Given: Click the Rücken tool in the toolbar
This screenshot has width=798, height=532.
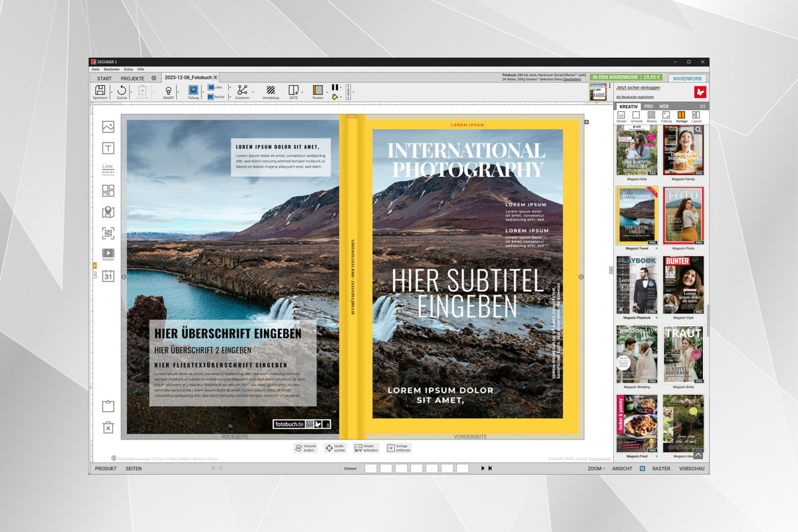Looking at the screenshot, I should (317, 91).
